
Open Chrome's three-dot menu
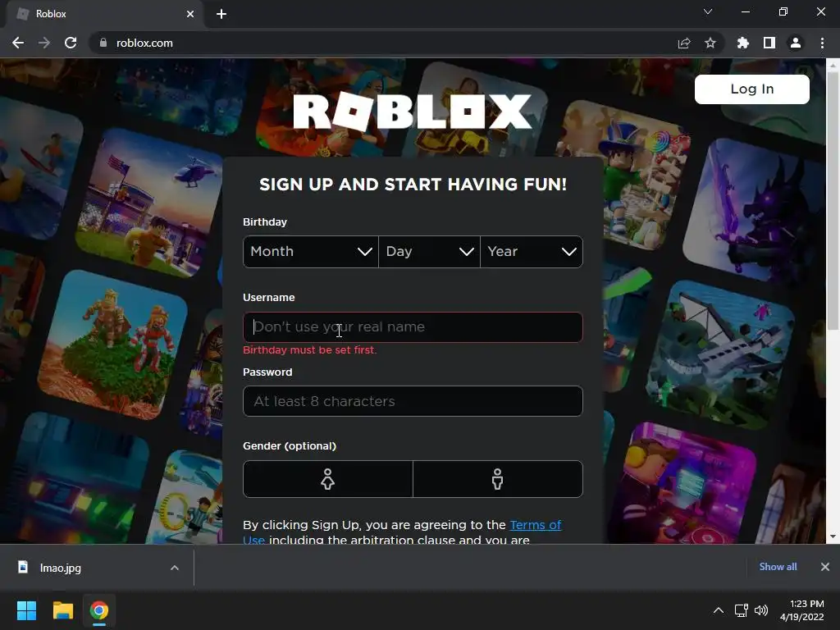tap(822, 43)
